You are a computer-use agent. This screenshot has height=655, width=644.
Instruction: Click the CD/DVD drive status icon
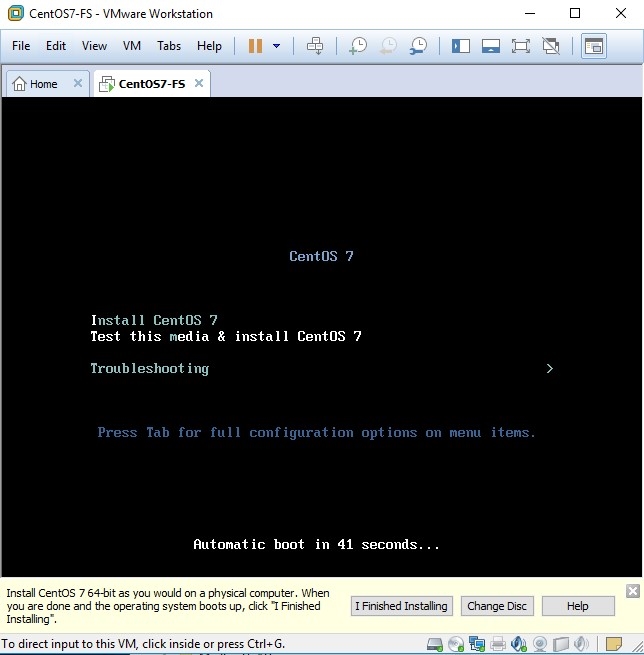point(456,644)
